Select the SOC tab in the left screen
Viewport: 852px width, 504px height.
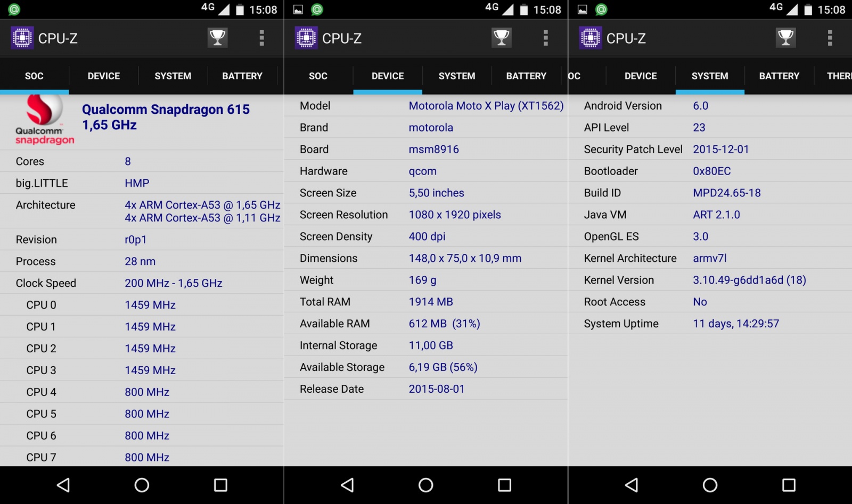pos(34,76)
